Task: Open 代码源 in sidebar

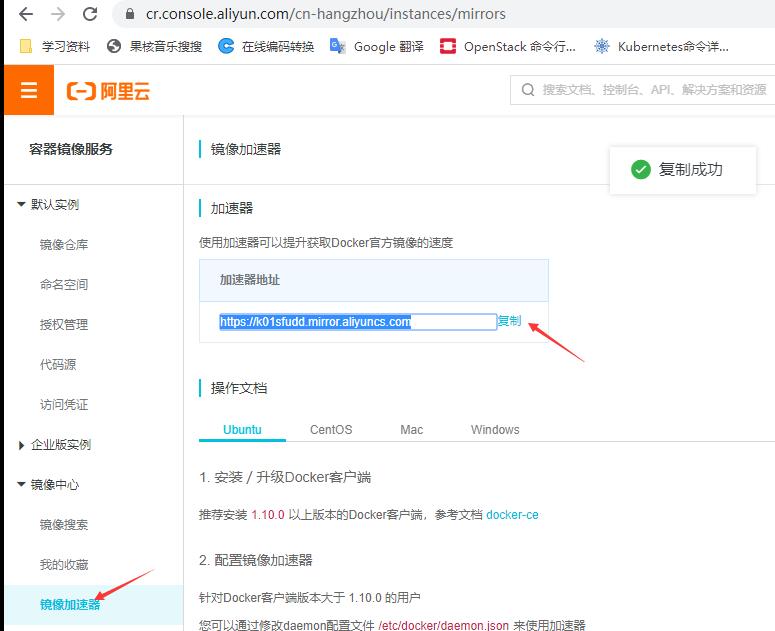Action: click(58, 365)
